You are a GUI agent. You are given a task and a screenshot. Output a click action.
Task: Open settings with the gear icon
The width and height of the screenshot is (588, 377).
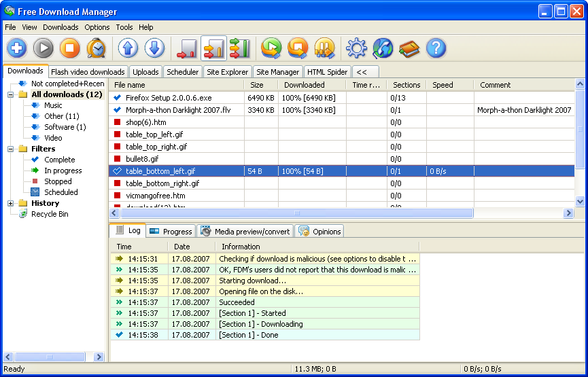coord(356,48)
